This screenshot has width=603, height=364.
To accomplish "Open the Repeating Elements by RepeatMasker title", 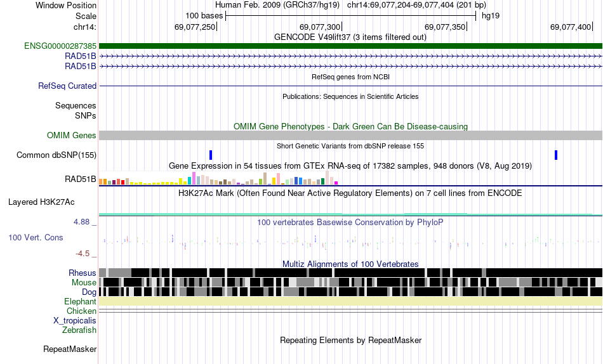I will click(351, 340).
